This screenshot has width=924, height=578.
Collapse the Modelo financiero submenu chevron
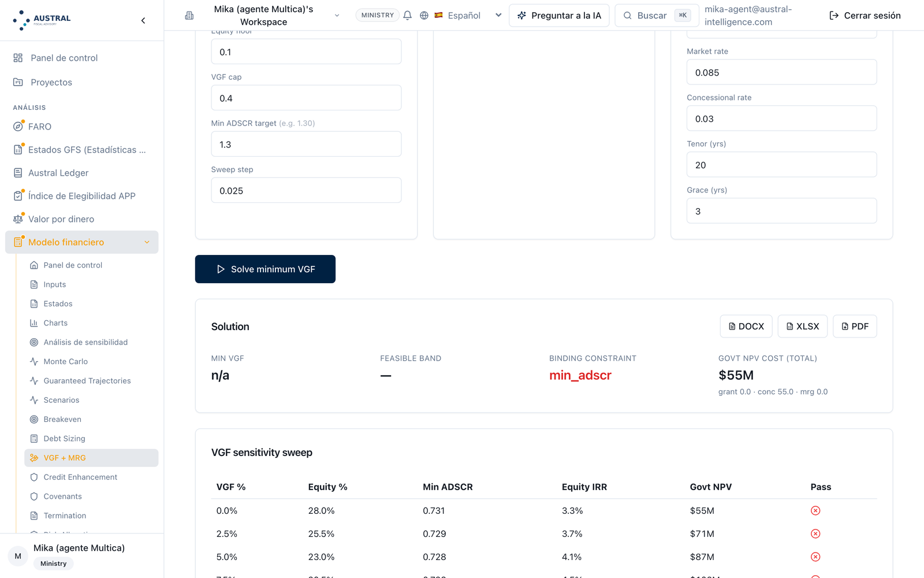[147, 242]
